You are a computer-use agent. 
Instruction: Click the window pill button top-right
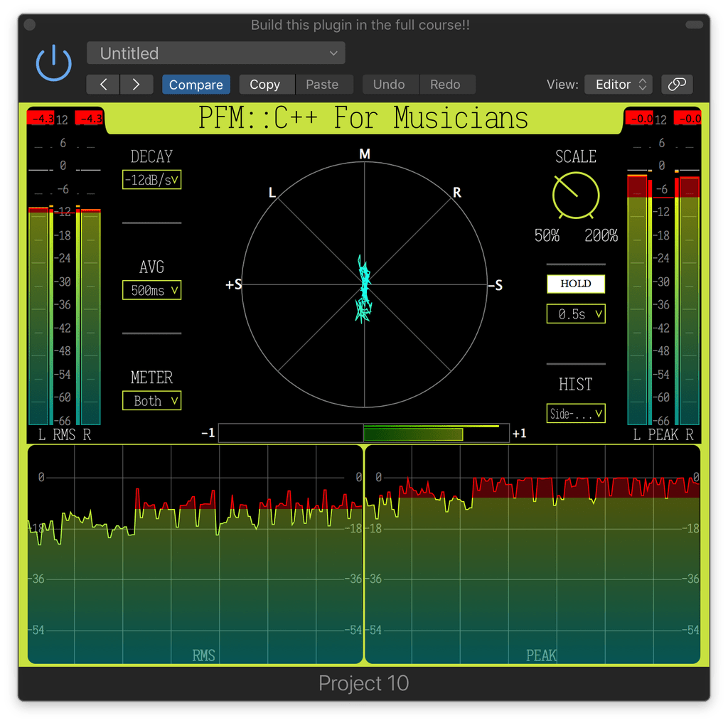[x=694, y=25]
